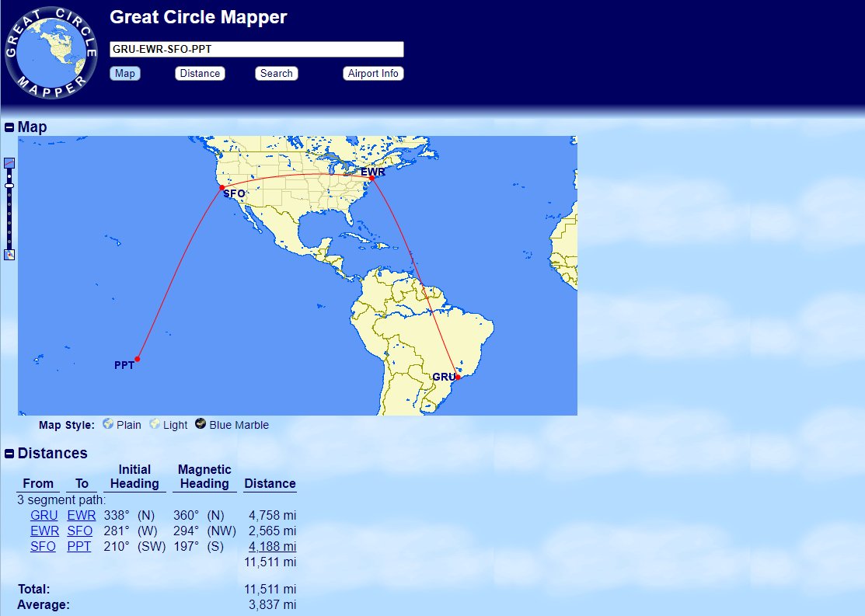This screenshot has width=865, height=616.
Task: Click the underlined '4,188 mi' distance value
Action: click(x=273, y=547)
